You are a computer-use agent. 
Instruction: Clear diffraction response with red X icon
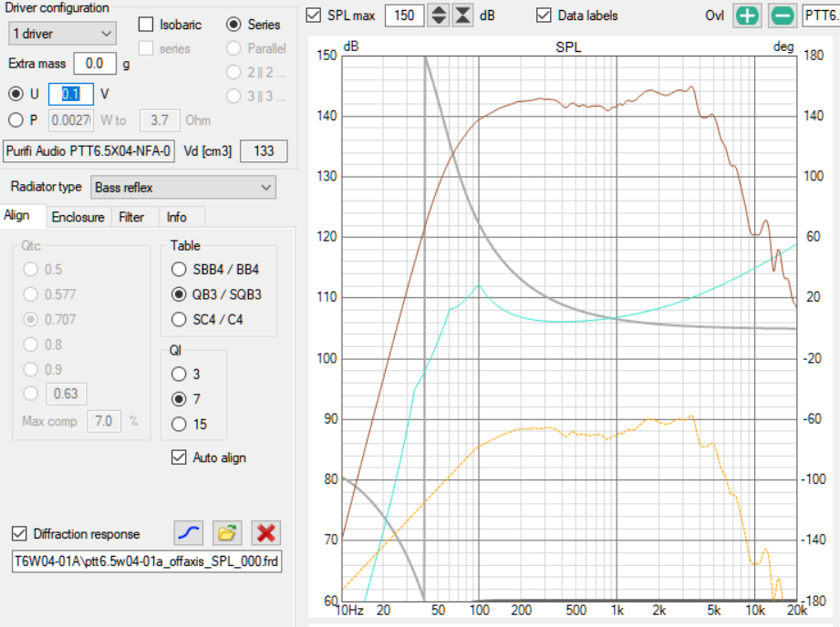tap(265, 533)
